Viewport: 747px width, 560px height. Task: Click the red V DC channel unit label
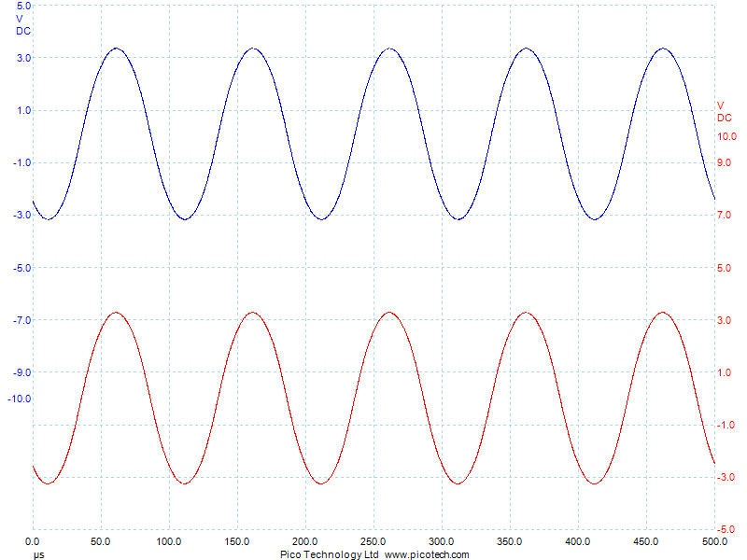click(725, 112)
